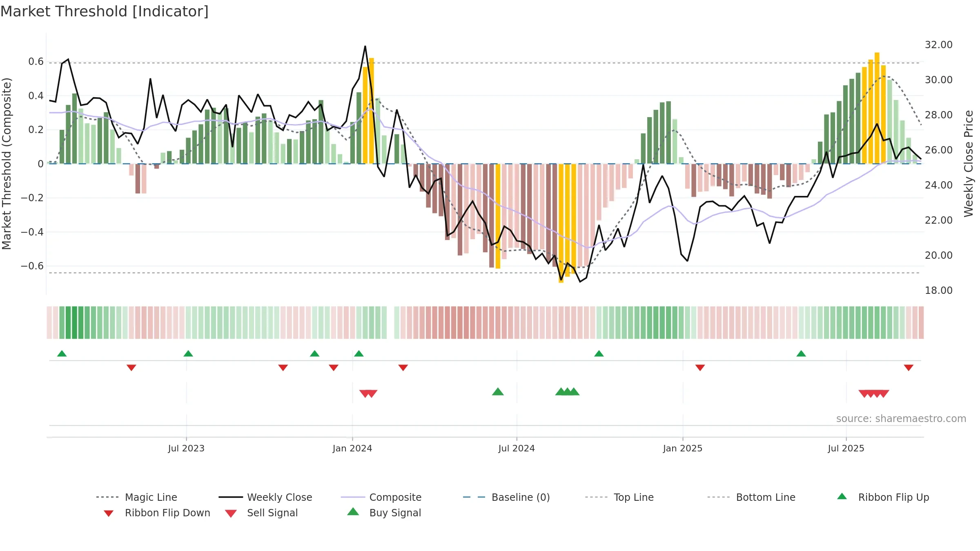Click the single buy signal marker before Jul 2024
This screenshot has width=980, height=551.
(498, 391)
